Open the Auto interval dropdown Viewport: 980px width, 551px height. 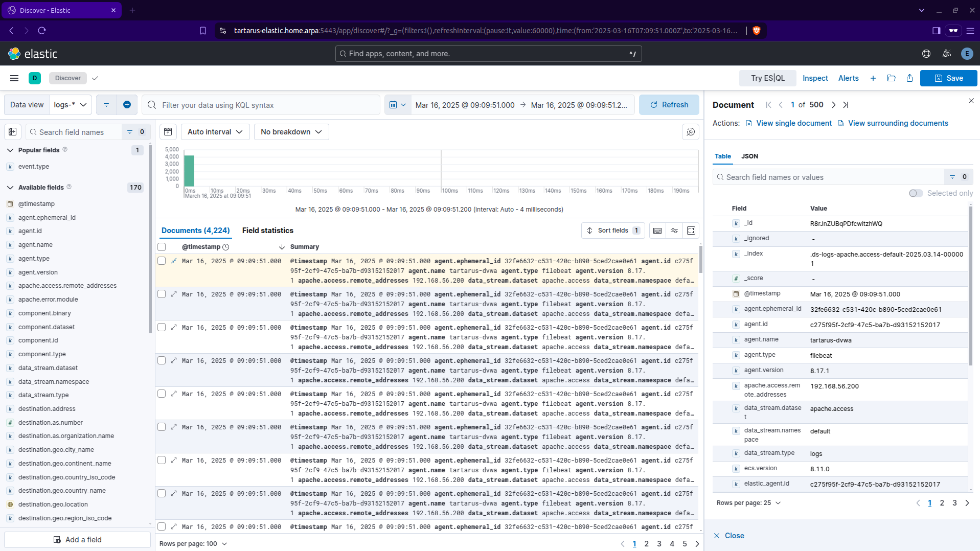(215, 132)
